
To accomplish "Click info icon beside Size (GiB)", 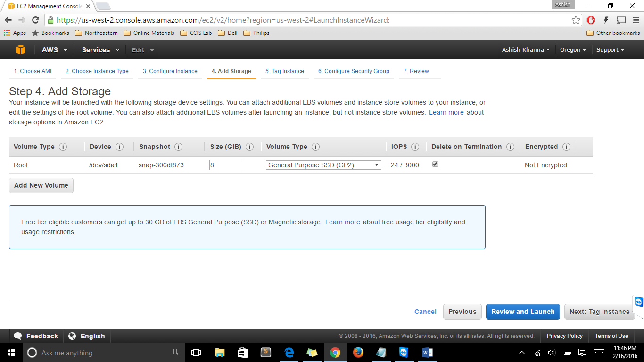I will pos(250,147).
